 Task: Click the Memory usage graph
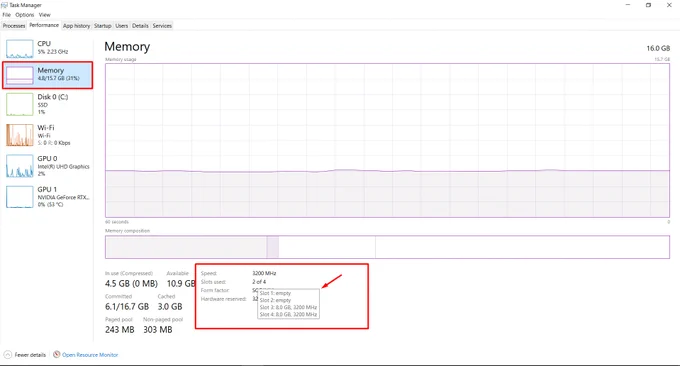click(x=387, y=140)
